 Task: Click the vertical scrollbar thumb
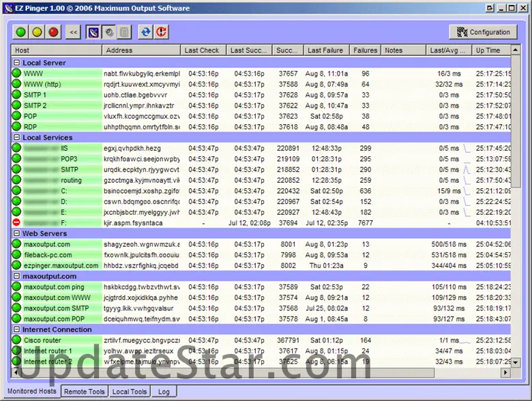click(516, 121)
